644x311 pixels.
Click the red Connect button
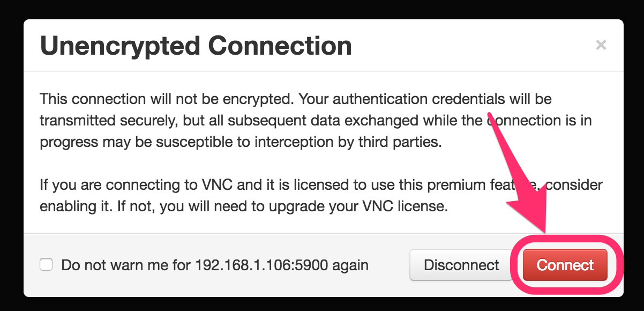click(565, 265)
